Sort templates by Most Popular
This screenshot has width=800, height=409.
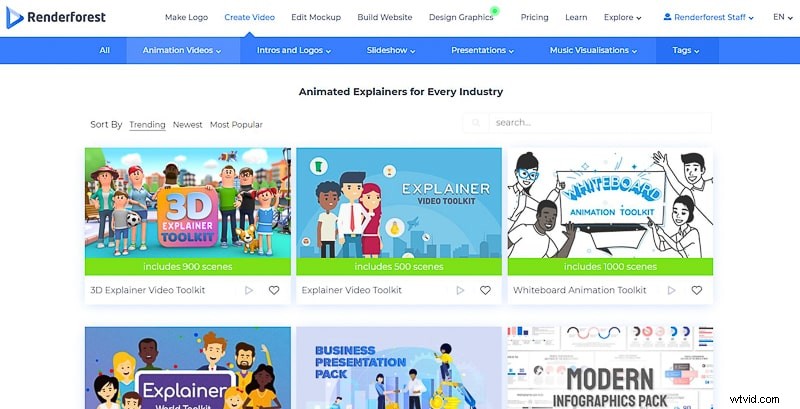[x=236, y=124]
